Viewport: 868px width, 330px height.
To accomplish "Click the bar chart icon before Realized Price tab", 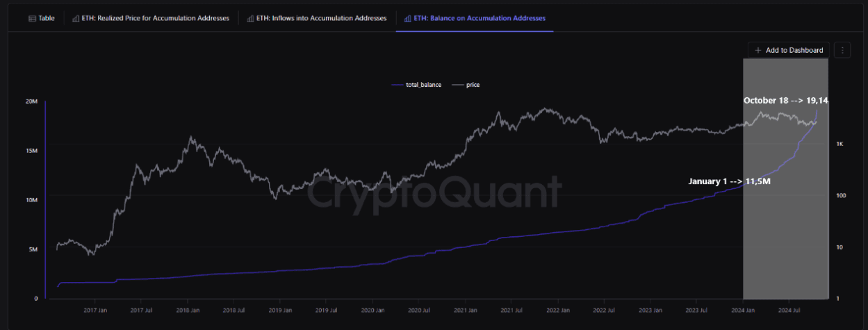I will coord(76,19).
